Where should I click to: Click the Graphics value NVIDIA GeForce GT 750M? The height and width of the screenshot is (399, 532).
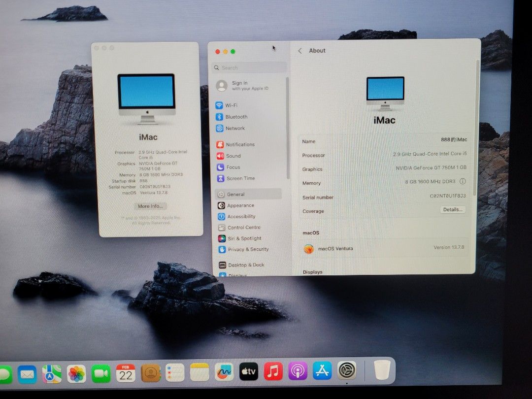pos(431,167)
